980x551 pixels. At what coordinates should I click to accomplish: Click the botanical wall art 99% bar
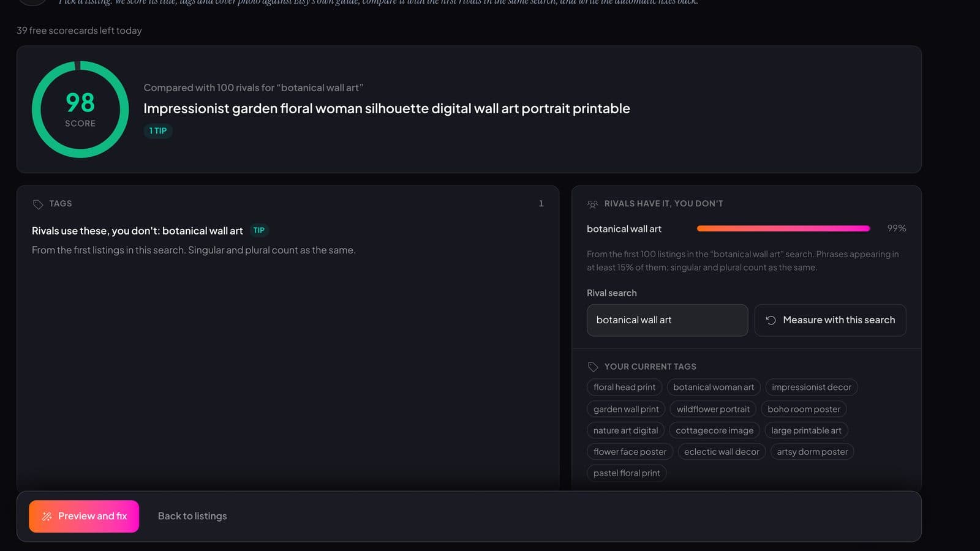(x=783, y=228)
